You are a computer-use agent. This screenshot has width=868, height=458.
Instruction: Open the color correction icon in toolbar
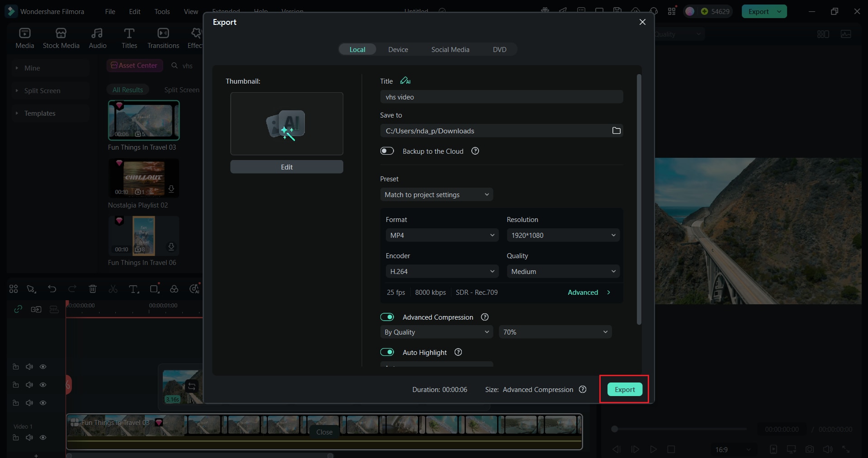(175, 289)
